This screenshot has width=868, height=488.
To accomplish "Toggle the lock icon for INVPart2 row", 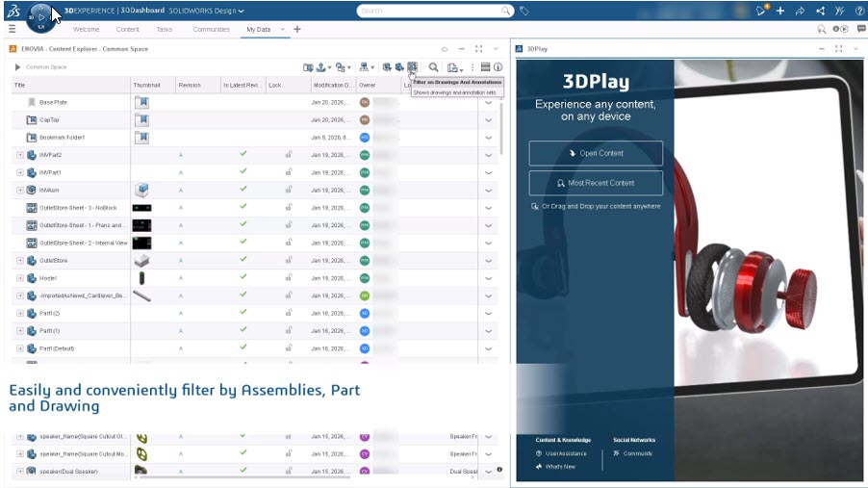I will [x=288, y=155].
